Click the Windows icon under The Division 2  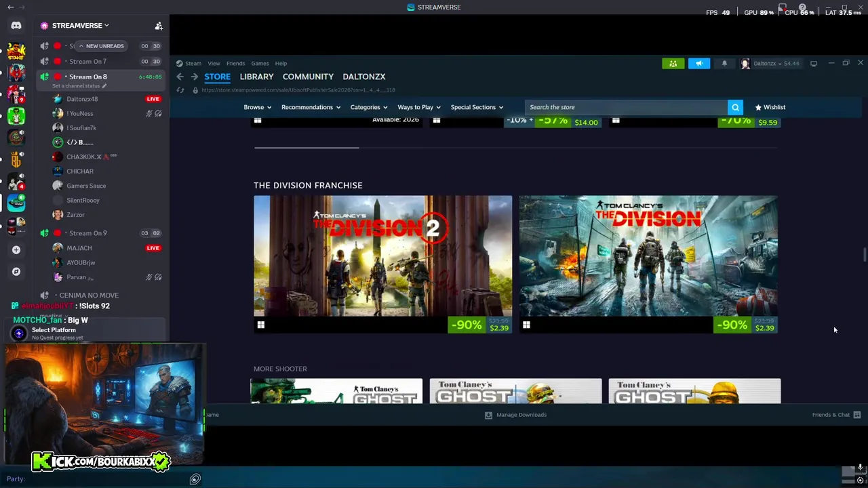[260, 325]
